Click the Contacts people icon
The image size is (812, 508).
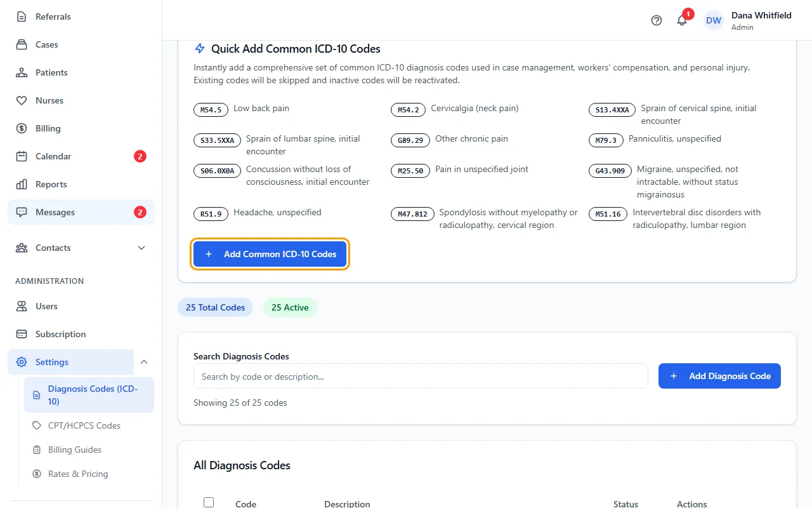pos(22,248)
